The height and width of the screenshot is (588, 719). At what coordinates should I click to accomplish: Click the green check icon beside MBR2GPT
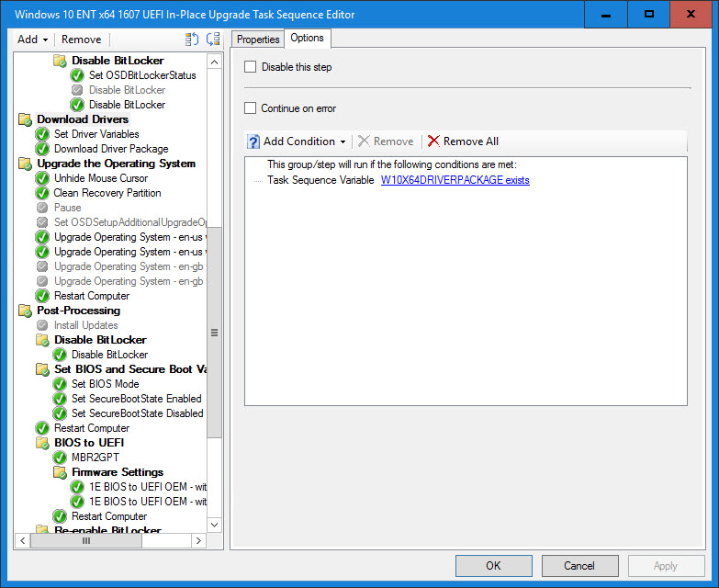coord(60,458)
